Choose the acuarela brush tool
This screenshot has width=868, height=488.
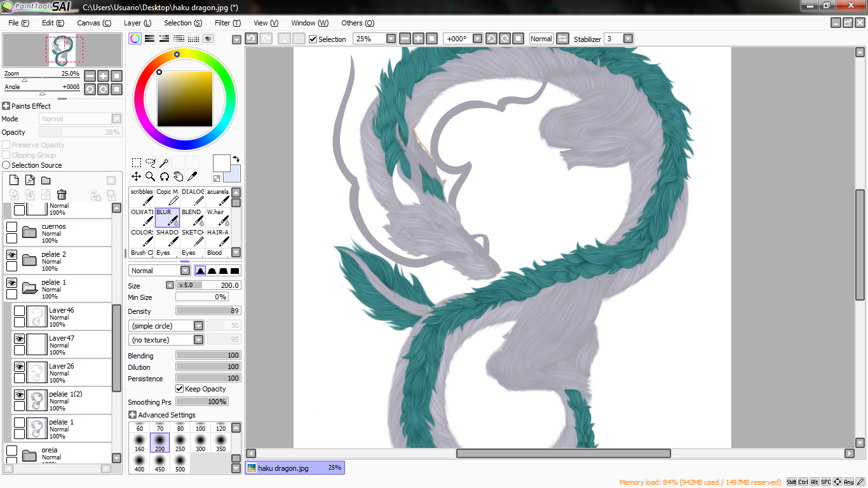(218, 197)
